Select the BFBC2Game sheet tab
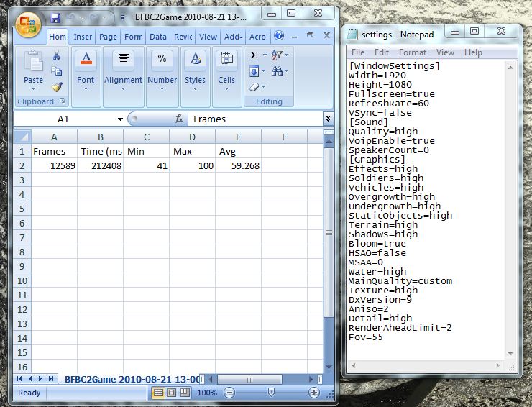 pyautogui.click(x=132, y=379)
